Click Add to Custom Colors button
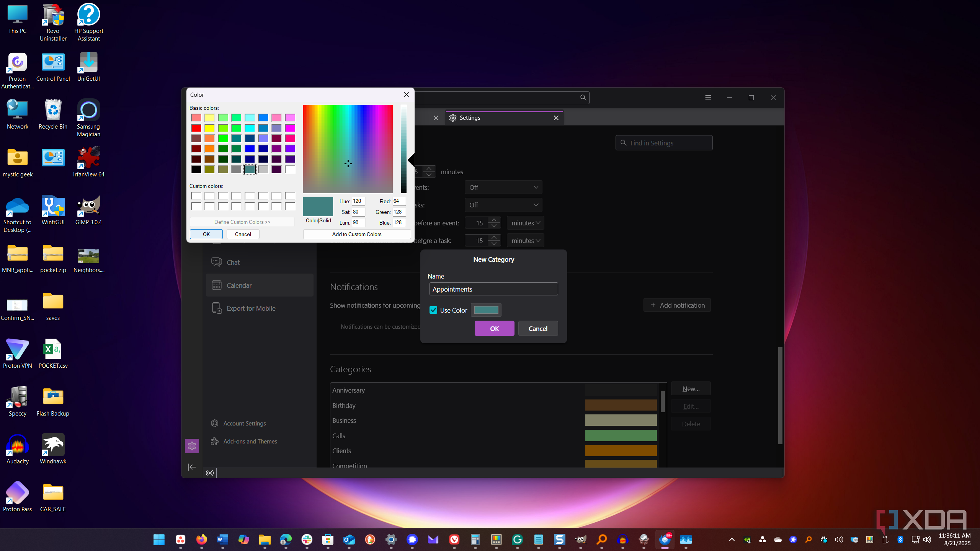This screenshot has width=980, height=551. pyautogui.click(x=357, y=234)
